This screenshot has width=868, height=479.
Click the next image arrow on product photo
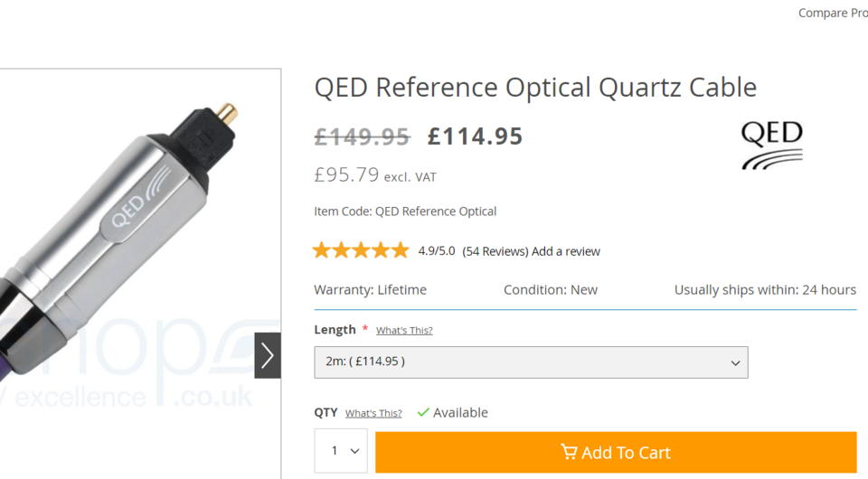tap(268, 356)
